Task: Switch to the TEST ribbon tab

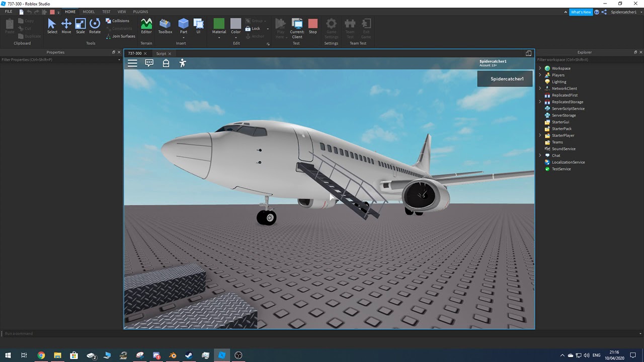Action: 106,12
